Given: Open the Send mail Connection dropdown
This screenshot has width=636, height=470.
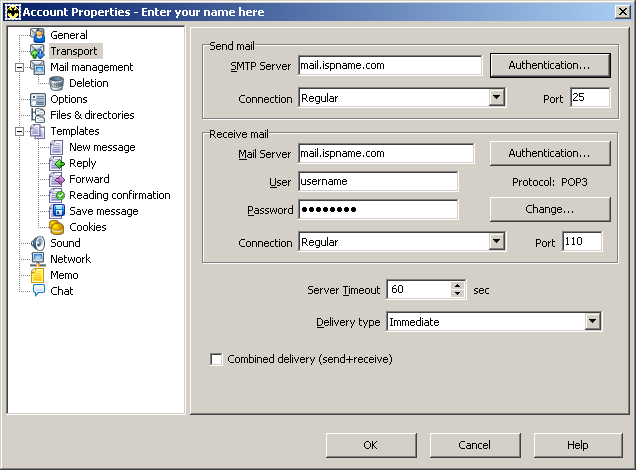Looking at the screenshot, I should coord(496,98).
